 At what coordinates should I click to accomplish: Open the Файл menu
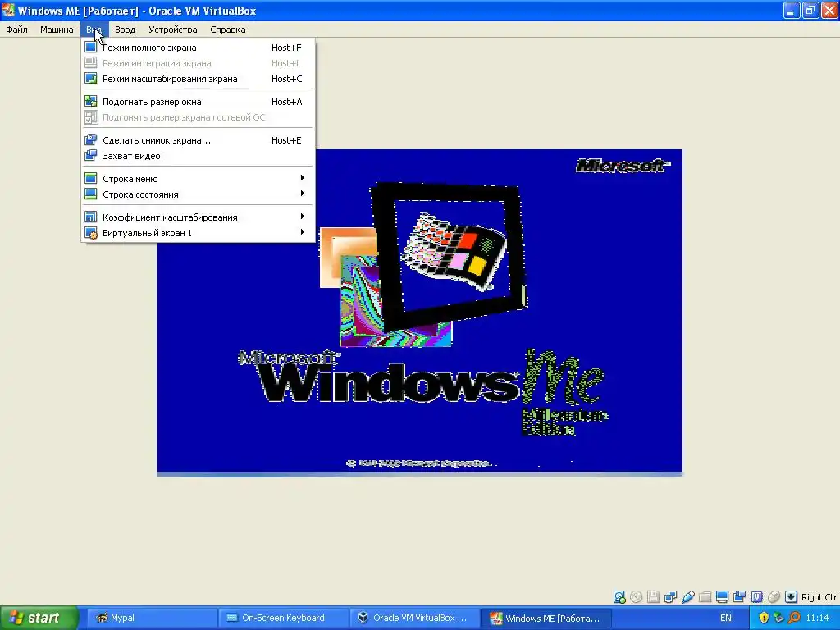(x=16, y=30)
